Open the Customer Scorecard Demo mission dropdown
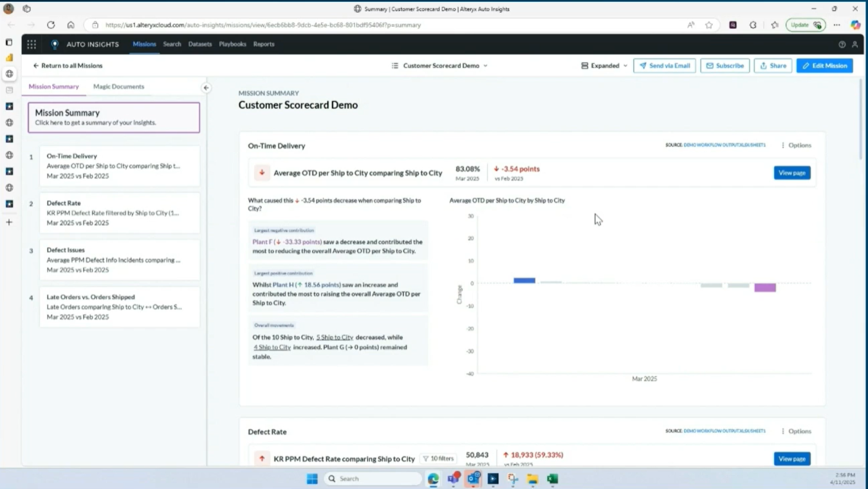Image resolution: width=868 pixels, height=489 pixels. (439, 66)
